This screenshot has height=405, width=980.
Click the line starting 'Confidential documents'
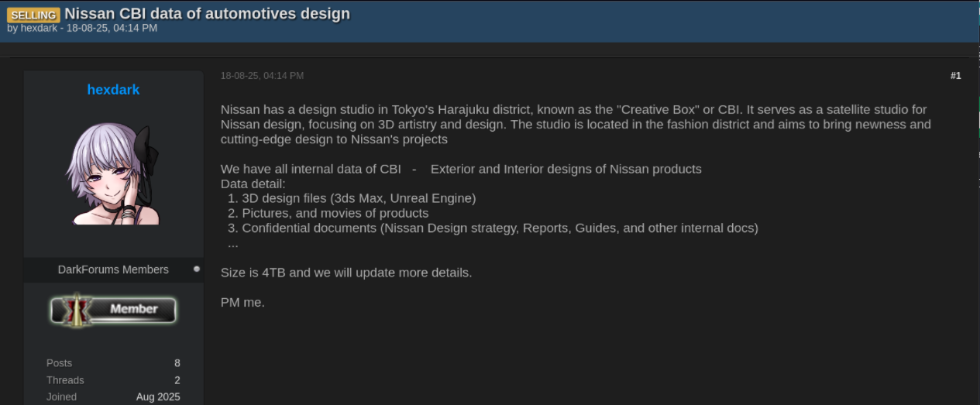point(500,228)
